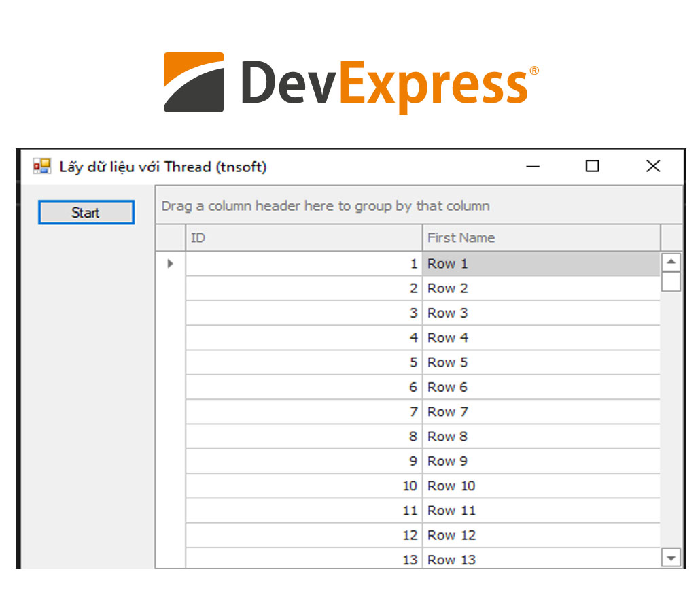This screenshot has height=612, width=700.
Task: Sort by the ID column header
Action: pos(304,237)
